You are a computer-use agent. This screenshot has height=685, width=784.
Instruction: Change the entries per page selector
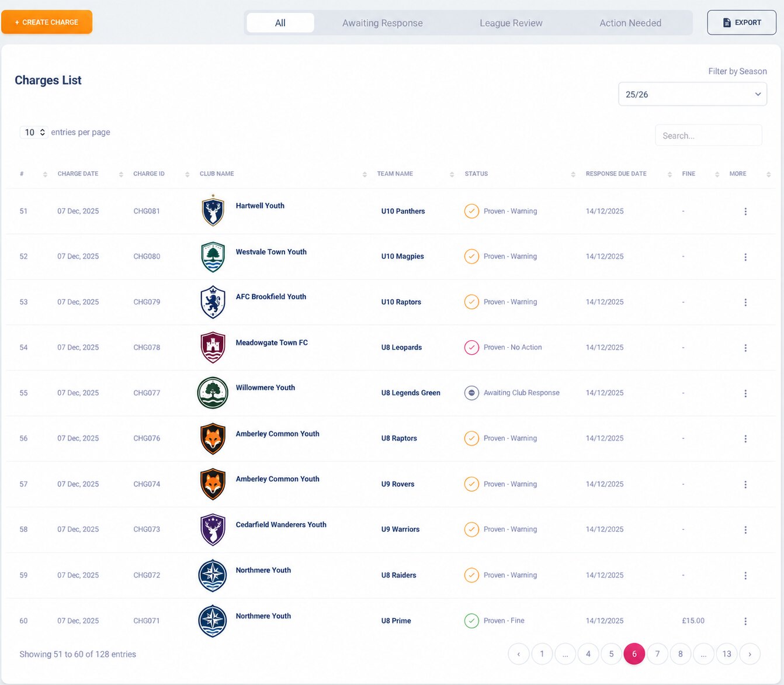tap(34, 132)
